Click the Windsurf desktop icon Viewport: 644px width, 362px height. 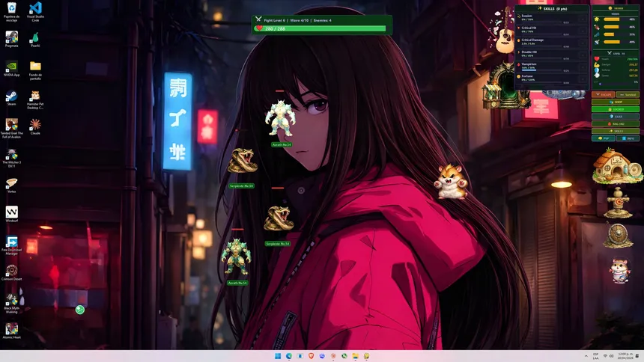point(11,212)
